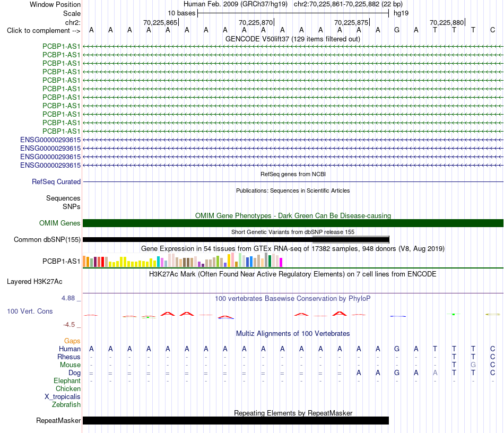Viewport: 504px width, 433px height.
Task: Click the 70,225,865 ruler coordinate
Action: 160,22
